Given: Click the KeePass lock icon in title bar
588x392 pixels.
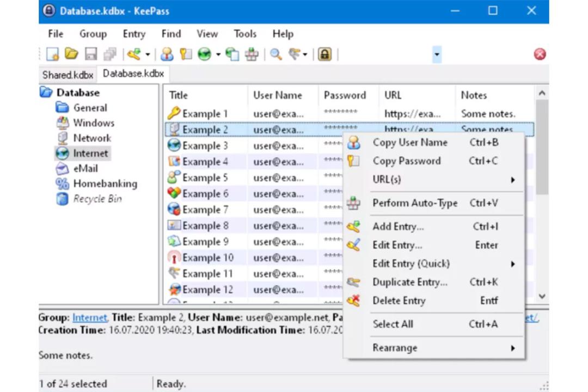Looking at the screenshot, I should point(49,11).
